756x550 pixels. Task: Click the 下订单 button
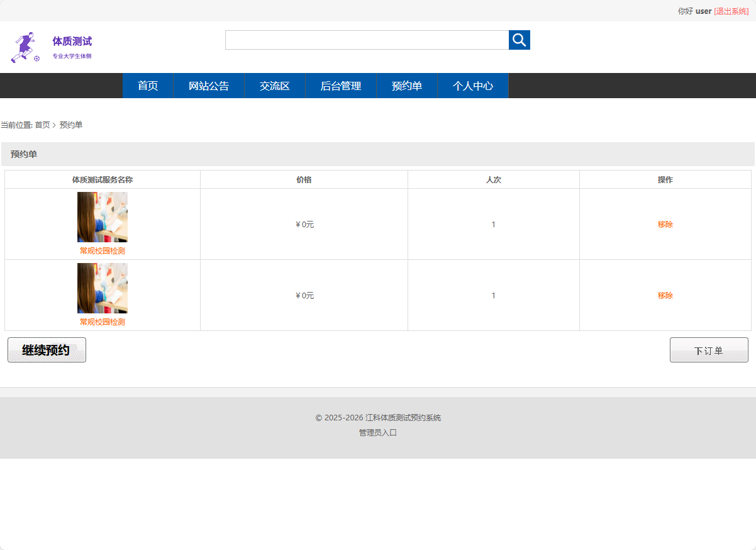pos(709,350)
